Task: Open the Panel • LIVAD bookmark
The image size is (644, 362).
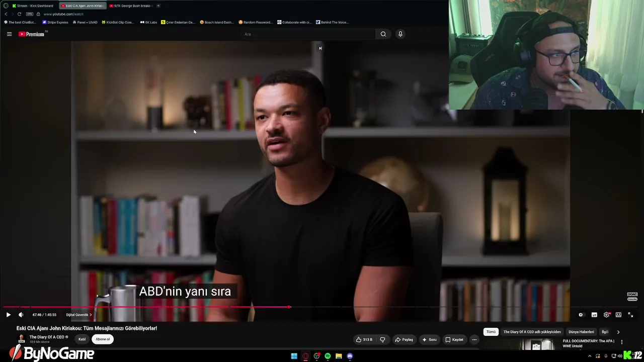Action: pyautogui.click(x=85, y=22)
